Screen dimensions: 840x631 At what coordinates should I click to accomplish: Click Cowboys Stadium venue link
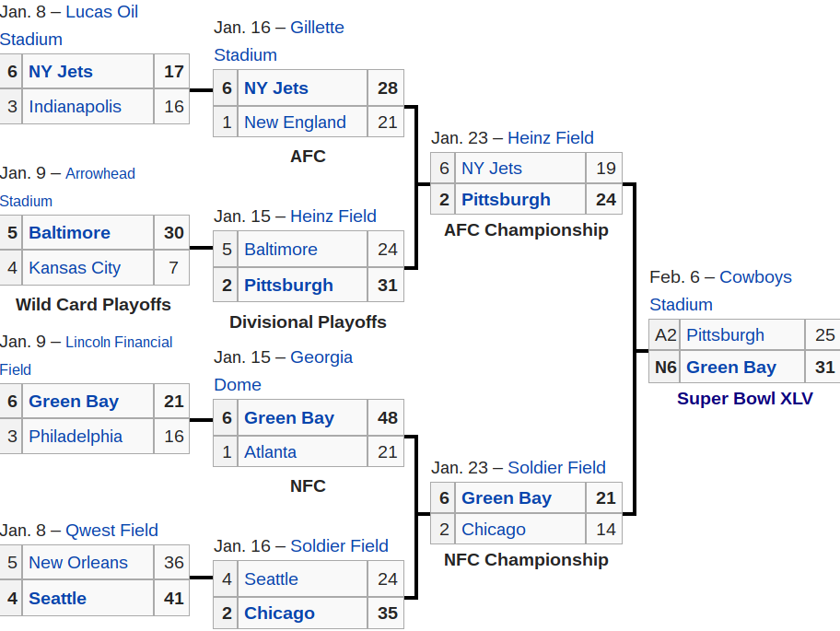point(755,277)
